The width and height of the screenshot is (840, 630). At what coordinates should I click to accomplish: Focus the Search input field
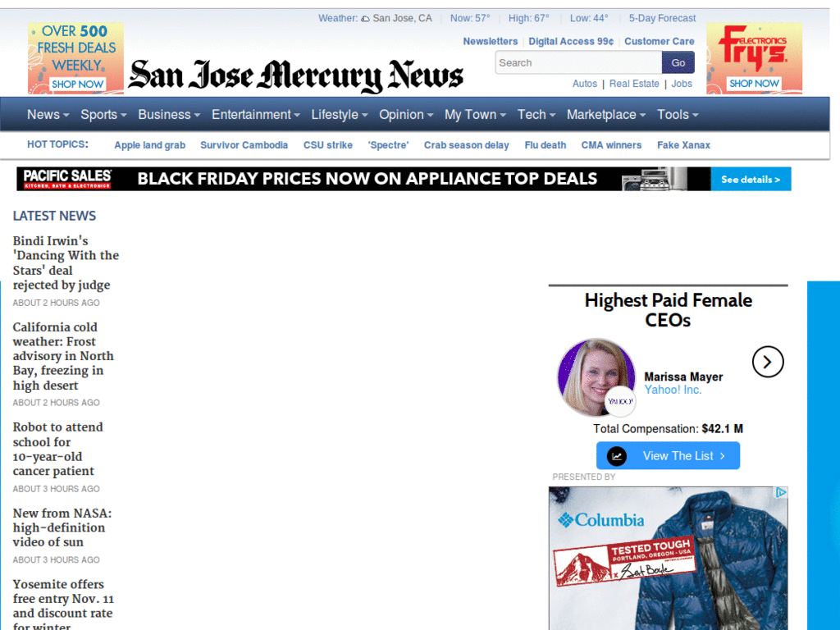click(x=578, y=62)
